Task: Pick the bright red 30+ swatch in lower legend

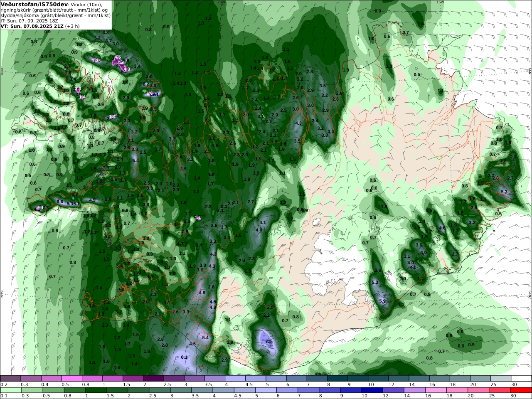Action: (x=521, y=390)
